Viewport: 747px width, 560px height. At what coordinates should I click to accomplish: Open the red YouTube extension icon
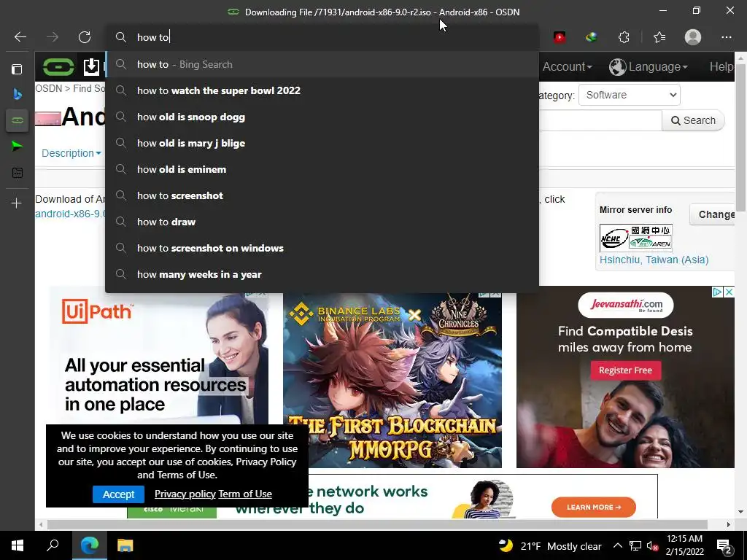point(560,37)
